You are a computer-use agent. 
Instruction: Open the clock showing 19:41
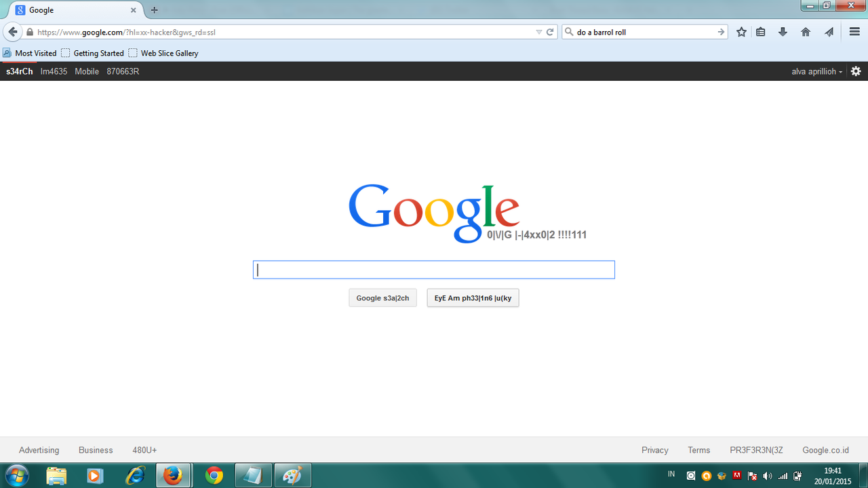[833, 476]
